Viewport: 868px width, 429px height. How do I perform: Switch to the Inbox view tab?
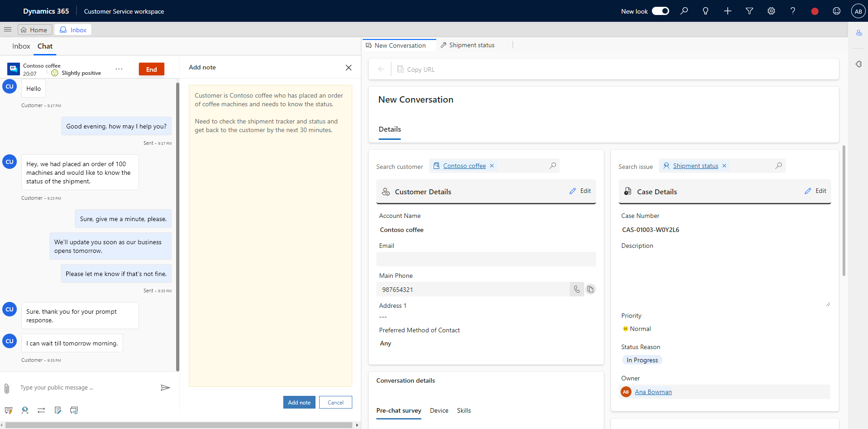(21, 46)
